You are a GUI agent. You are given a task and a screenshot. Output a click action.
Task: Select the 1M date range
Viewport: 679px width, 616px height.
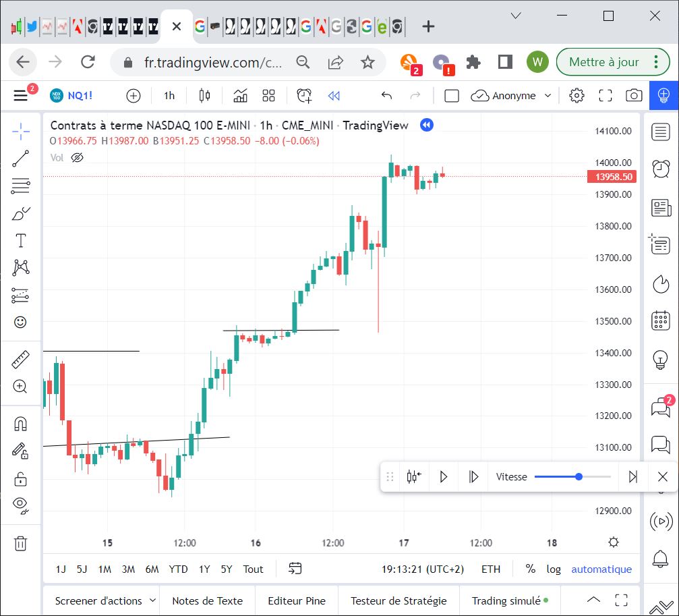105,569
